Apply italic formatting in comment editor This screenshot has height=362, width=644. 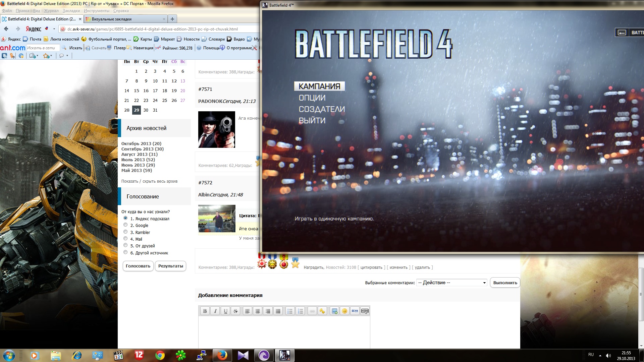(215, 311)
